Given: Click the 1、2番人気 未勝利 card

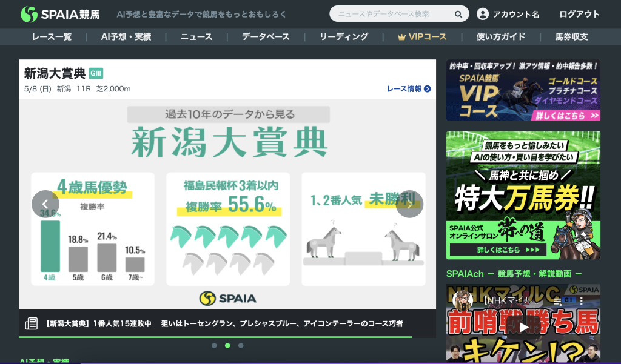Looking at the screenshot, I should click(364, 229).
